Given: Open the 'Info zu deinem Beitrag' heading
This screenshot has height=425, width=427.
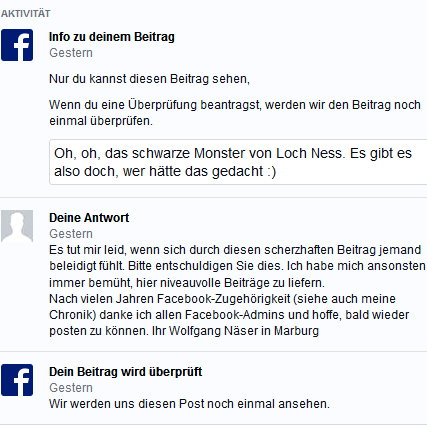Looking at the screenshot, I should pos(112,37).
